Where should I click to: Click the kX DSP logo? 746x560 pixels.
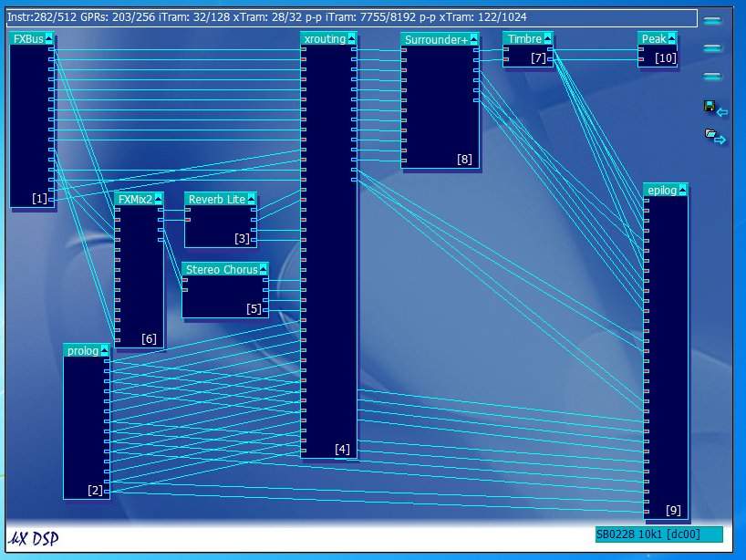(34, 538)
